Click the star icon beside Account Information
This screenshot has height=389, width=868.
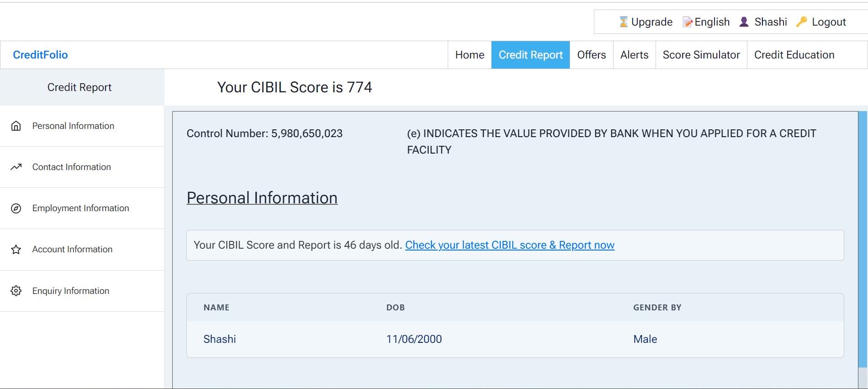(x=16, y=250)
